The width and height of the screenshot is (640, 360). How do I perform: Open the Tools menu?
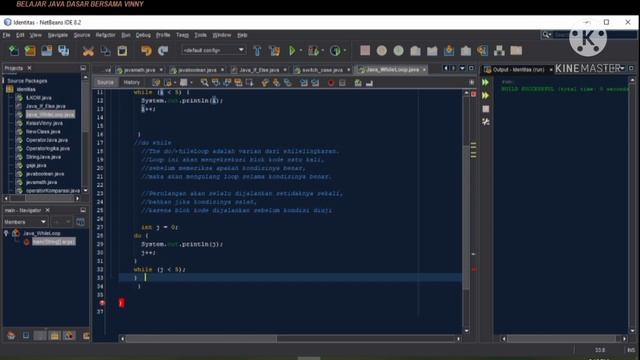[200, 35]
